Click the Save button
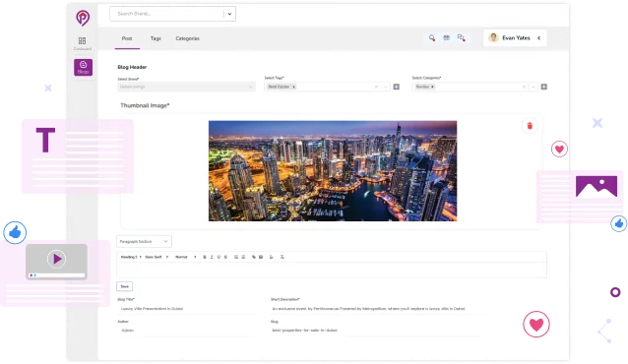628x364 pixels. pos(125,286)
